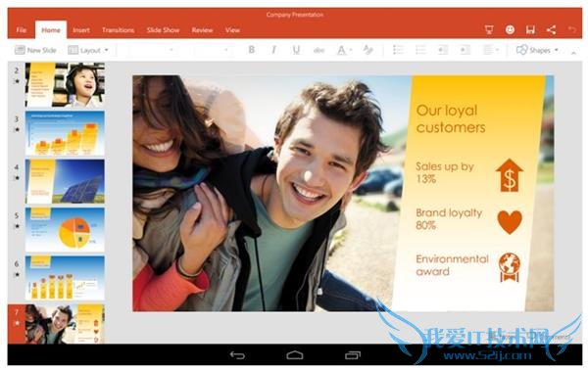The image size is (588, 370).
Task: Select the 'Environmental award' text
Action: pos(452,265)
